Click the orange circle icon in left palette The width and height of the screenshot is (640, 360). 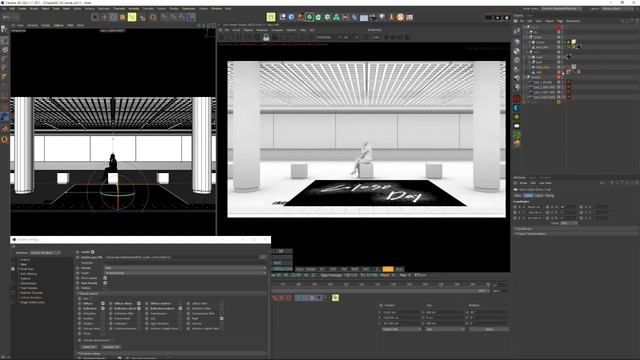click(x=5, y=139)
